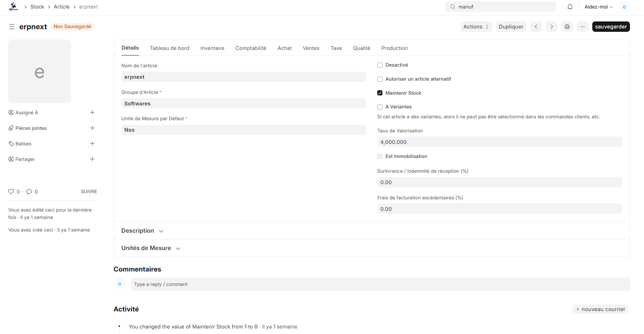Add a tag next to Balises
Viewport: 644px width, 334px height.
tap(92, 144)
